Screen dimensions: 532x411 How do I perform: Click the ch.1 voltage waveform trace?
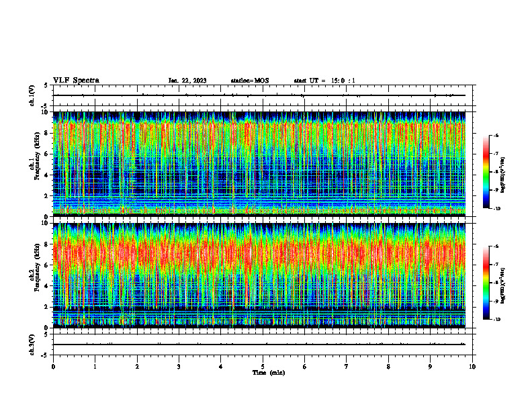point(259,95)
